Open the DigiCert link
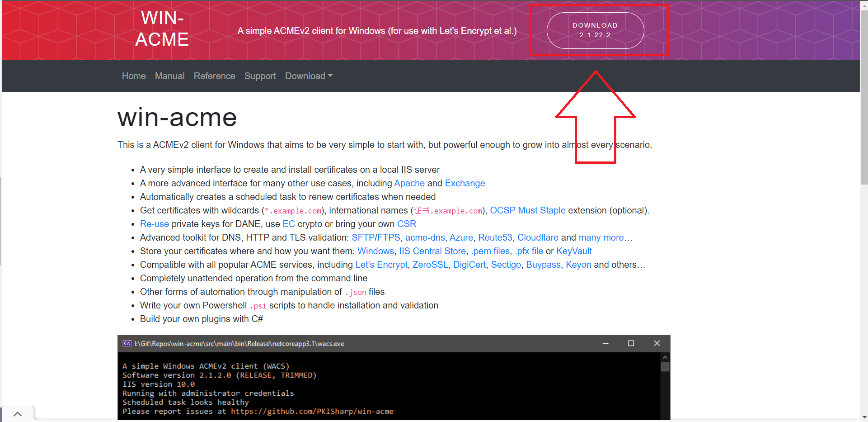 pos(469,265)
